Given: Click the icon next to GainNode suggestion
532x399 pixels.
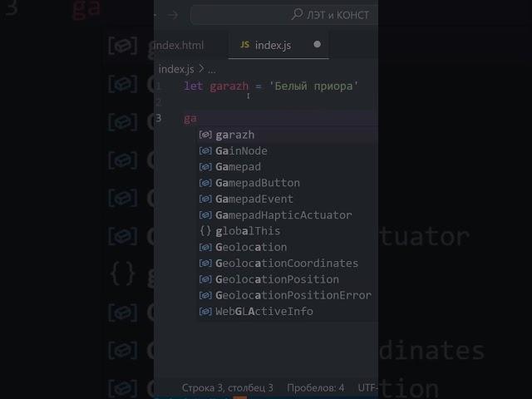Looking at the screenshot, I should pyautogui.click(x=206, y=150).
